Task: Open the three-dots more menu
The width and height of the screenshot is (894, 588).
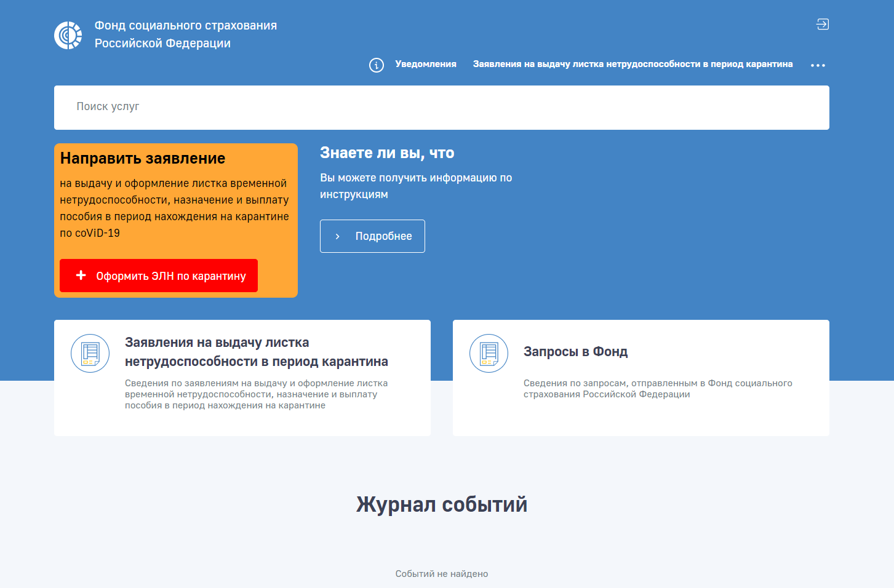Action: tap(818, 65)
